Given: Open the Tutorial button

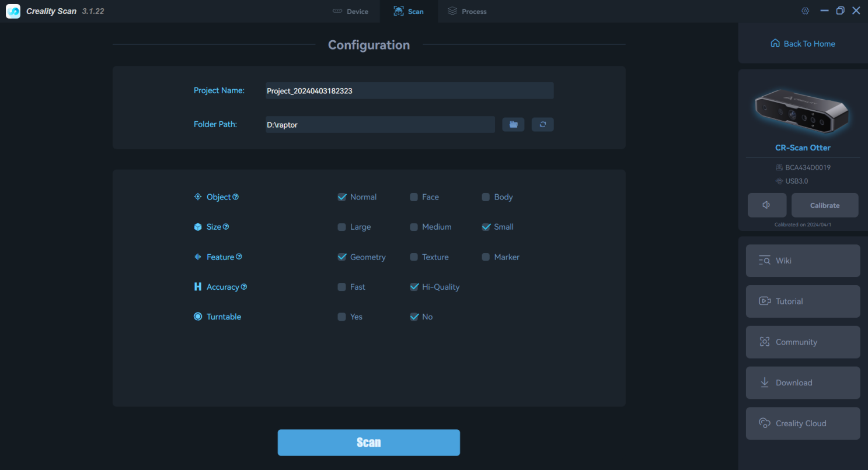Looking at the screenshot, I should pyautogui.click(x=803, y=301).
